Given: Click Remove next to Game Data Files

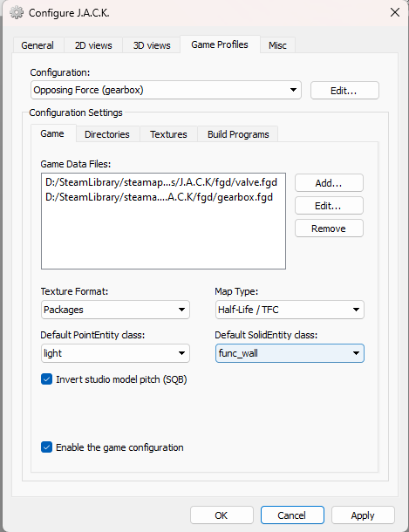Looking at the screenshot, I should click(x=329, y=228).
